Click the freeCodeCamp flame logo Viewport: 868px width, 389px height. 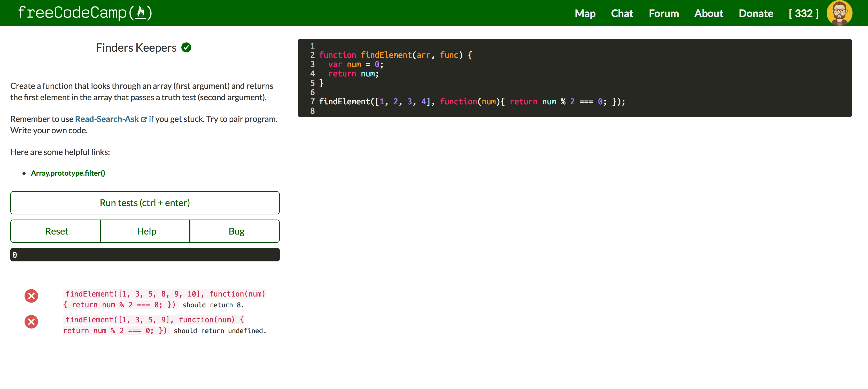tap(141, 13)
